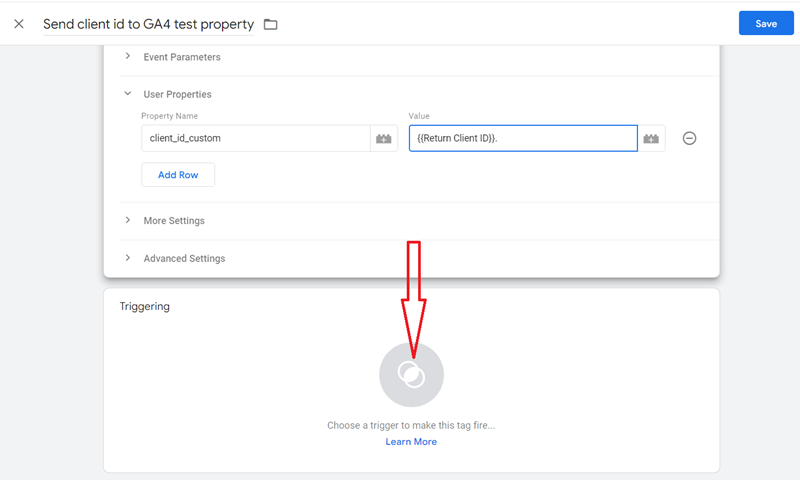Select the Triggering card heading

(144, 307)
